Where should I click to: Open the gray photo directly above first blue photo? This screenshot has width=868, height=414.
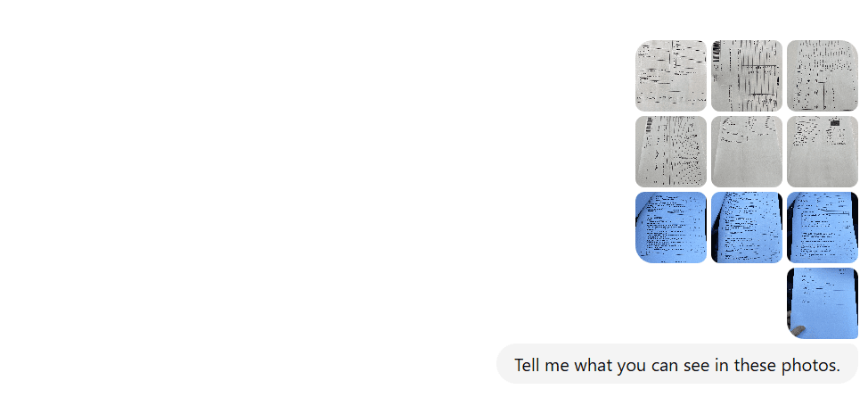[x=671, y=152]
